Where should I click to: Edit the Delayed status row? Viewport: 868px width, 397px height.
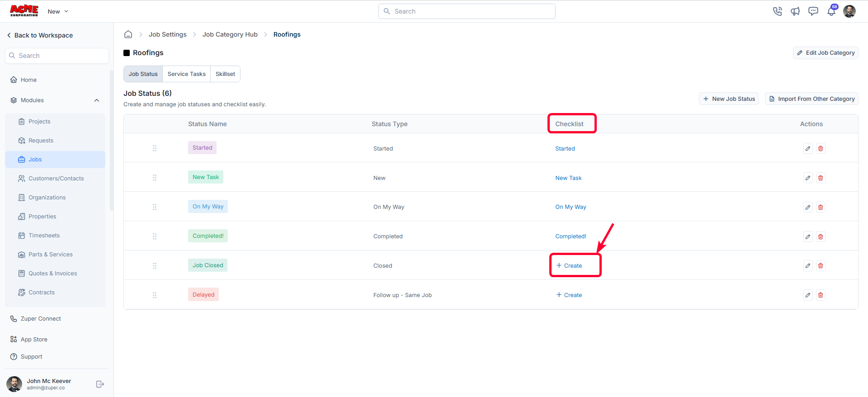click(x=808, y=295)
